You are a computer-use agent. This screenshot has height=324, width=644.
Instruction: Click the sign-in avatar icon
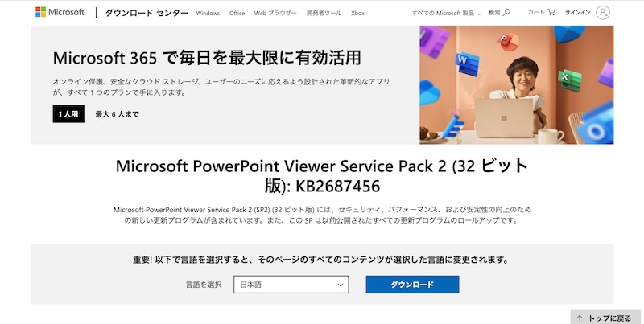coord(602,12)
